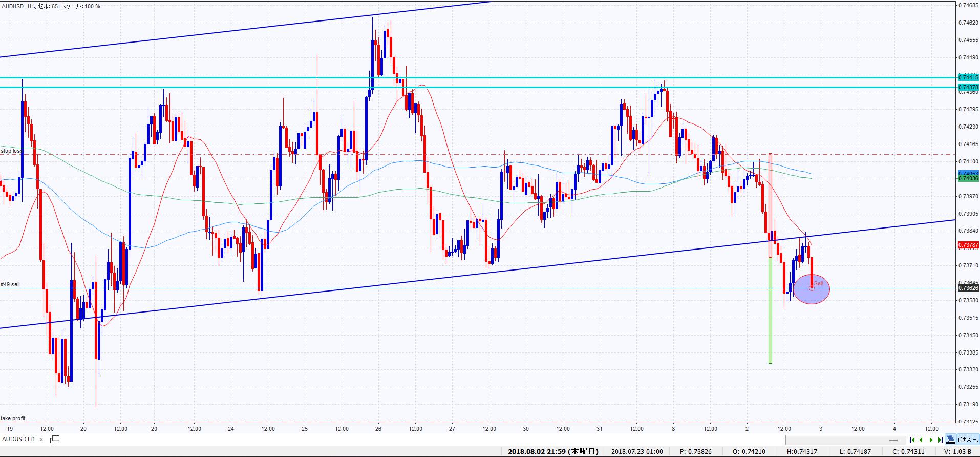Click the green 0.74036 moving average price tag

[968, 178]
